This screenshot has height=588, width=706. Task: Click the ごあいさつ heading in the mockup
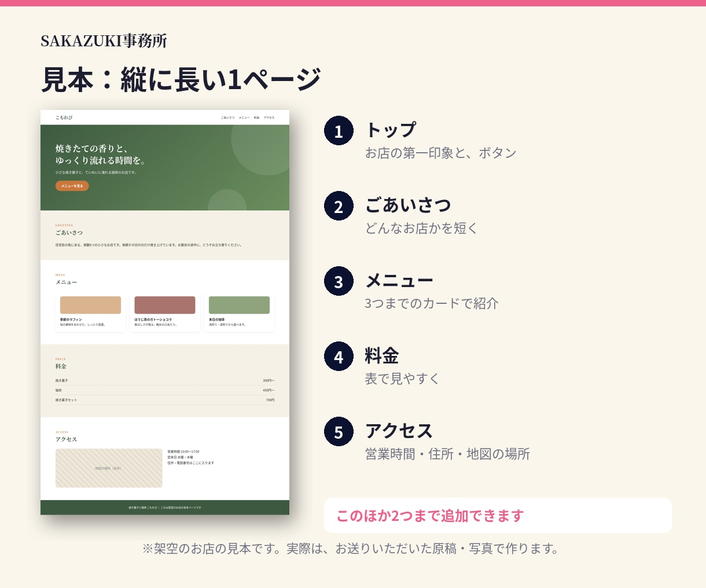(69, 233)
